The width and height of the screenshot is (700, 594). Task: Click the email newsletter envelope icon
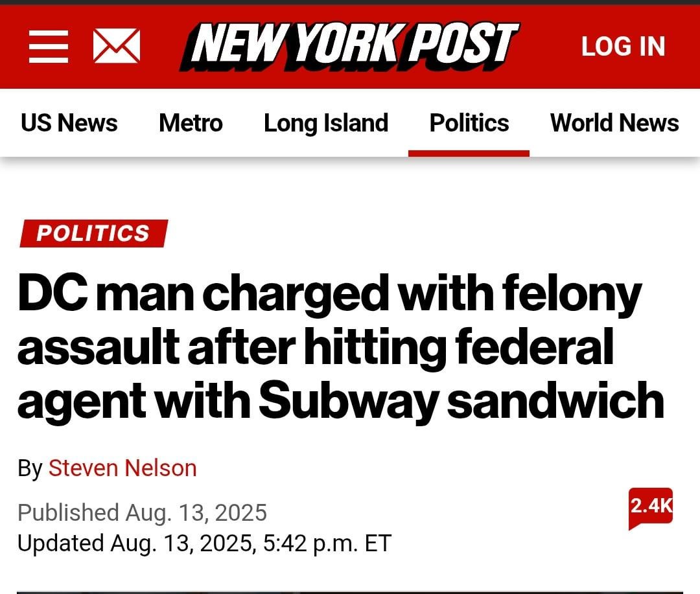tap(117, 45)
